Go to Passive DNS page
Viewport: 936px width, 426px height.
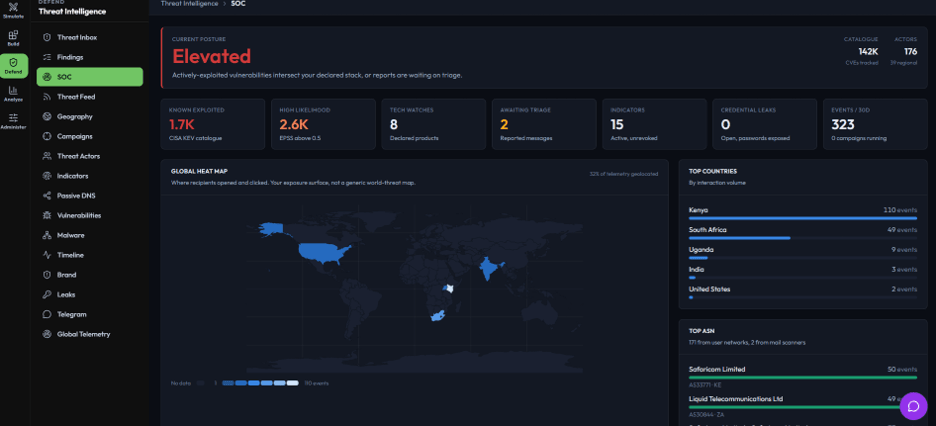(x=90, y=196)
